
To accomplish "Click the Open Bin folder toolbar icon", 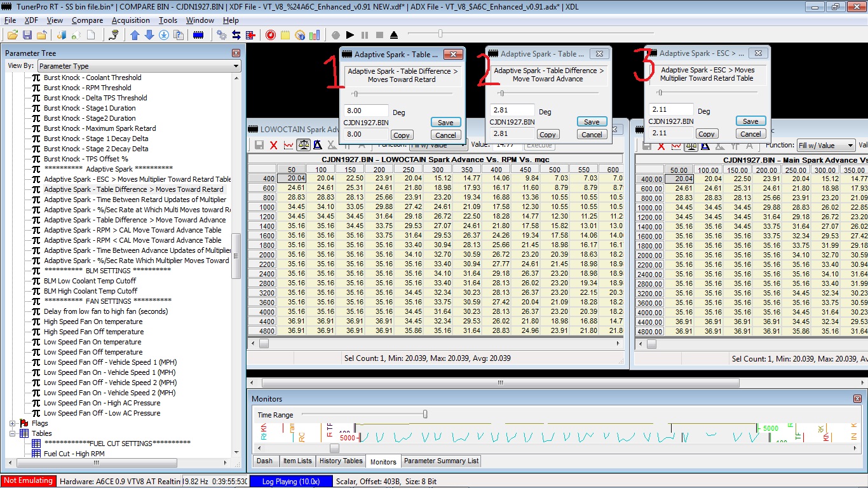I will [12, 35].
